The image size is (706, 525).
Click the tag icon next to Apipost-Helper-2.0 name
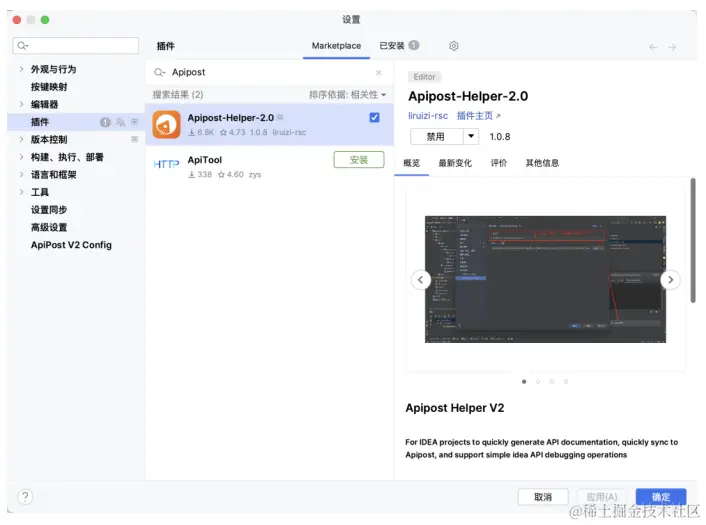280,118
